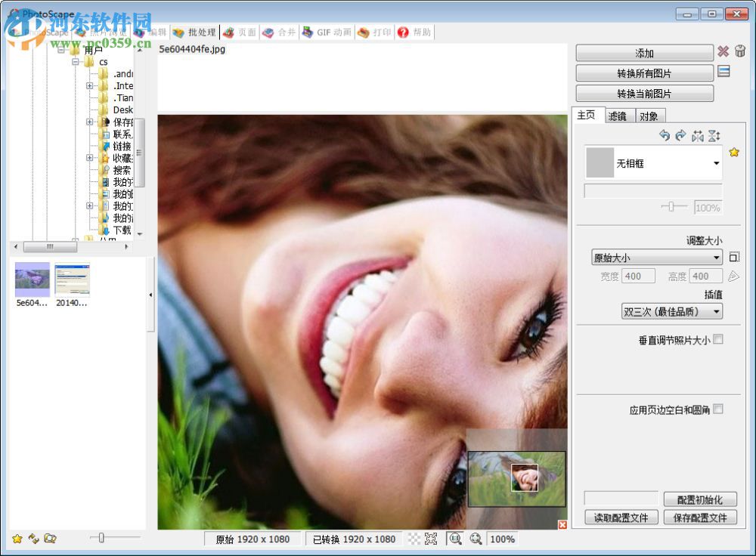Screen dimensions: 756x556
Task: Click the trash can icon
Action: coord(740,51)
